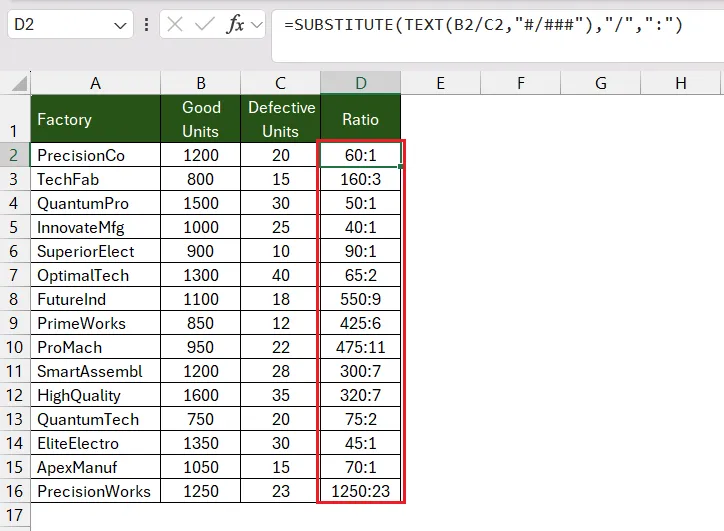Select column D header

click(x=361, y=83)
